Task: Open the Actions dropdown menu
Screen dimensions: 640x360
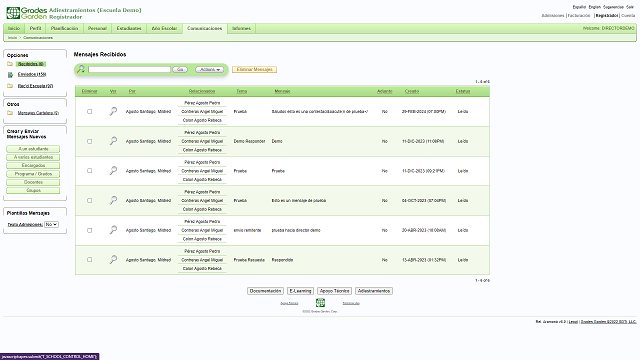Action: point(209,69)
